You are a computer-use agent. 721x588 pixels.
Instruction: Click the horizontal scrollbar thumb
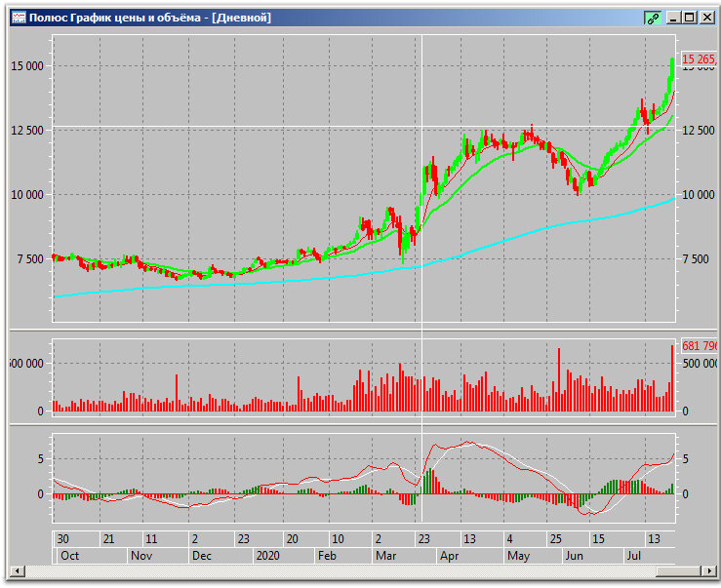point(678,571)
